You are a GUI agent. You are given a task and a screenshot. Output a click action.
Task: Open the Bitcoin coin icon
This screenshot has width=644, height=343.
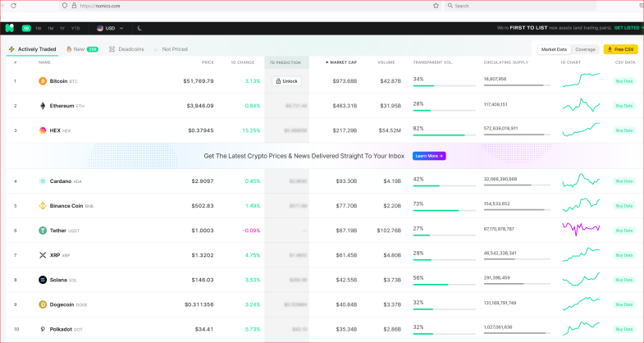coord(43,81)
